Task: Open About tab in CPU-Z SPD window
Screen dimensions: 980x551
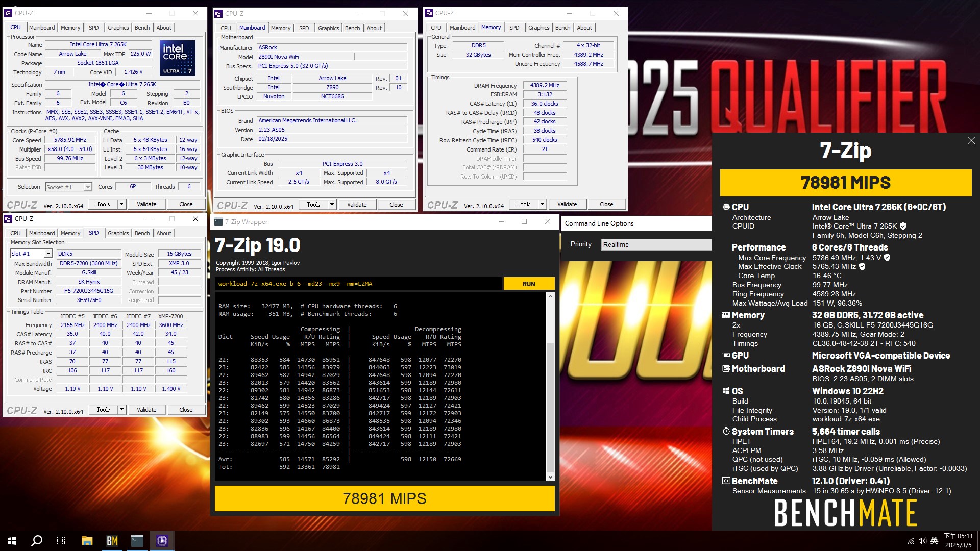Action: (164, 233)
